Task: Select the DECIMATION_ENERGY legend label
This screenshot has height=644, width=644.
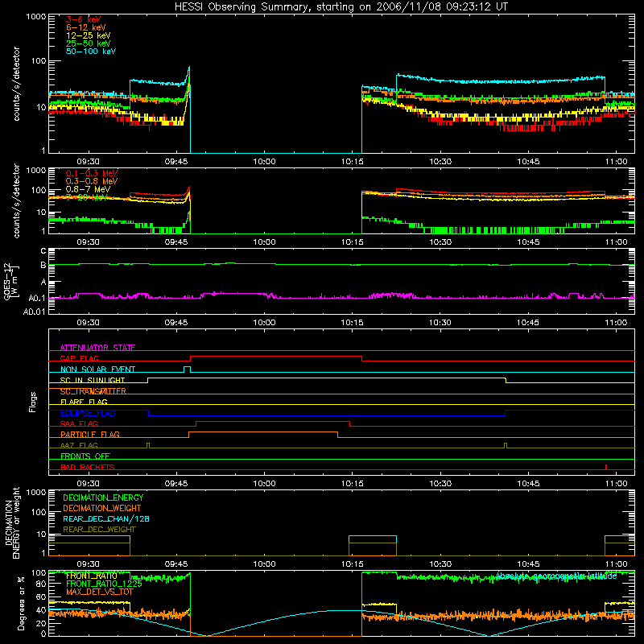Action: coord(103,497)
